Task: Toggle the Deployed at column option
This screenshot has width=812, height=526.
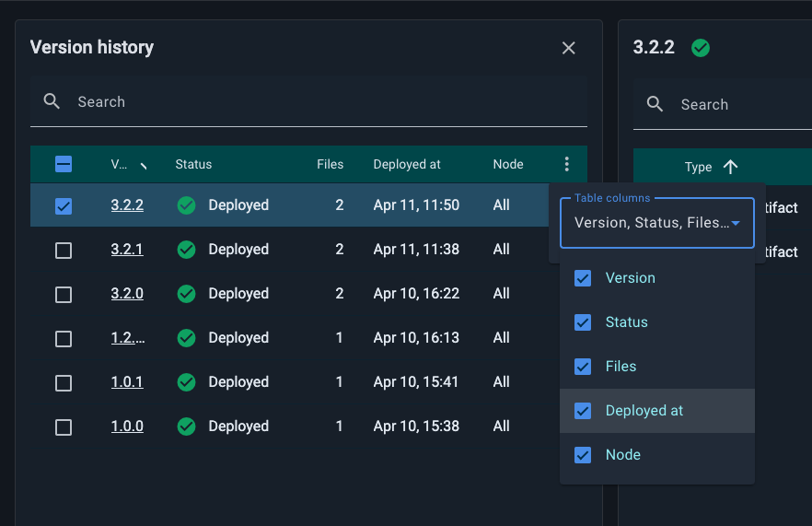Action: tap(657, 411)
